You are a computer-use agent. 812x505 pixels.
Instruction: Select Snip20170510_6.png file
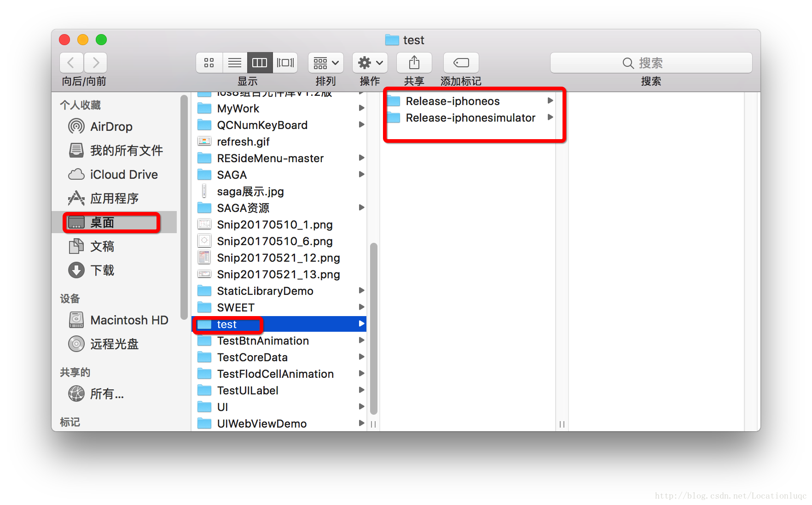(x=279, y=241)
